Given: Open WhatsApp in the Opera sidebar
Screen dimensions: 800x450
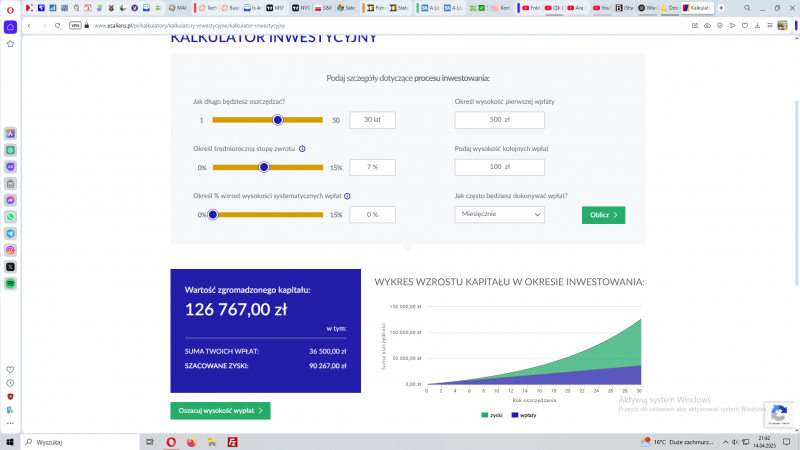Looking at the screenshot, I should 10,216.
